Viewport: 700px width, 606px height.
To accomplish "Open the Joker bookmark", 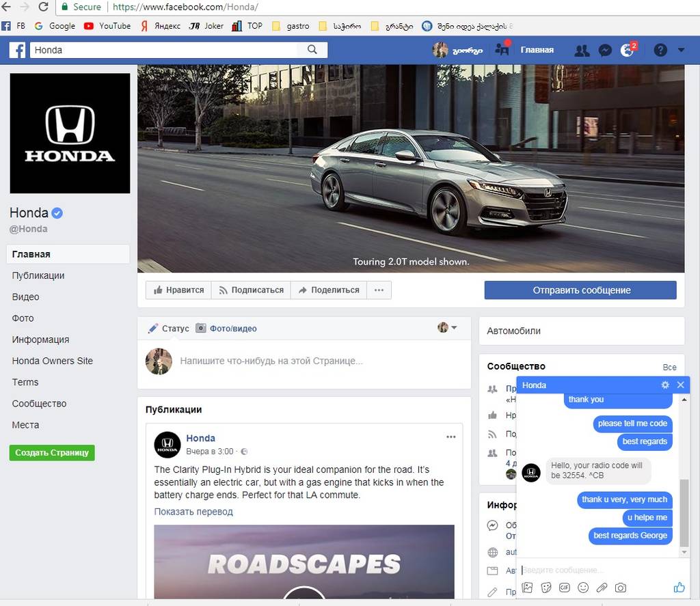I will tap(206, 26).
